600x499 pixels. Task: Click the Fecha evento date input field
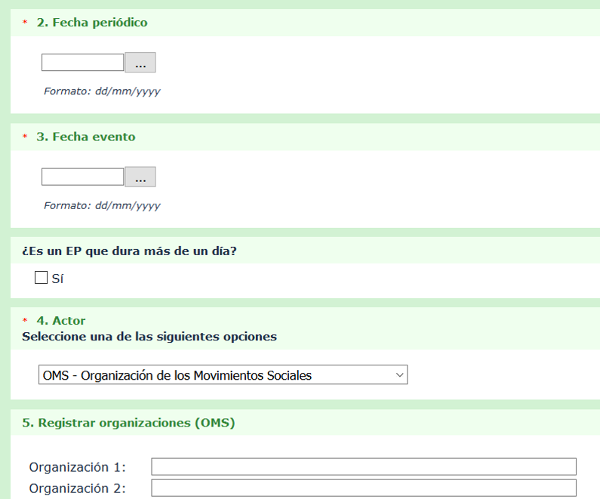click(83, 177)
